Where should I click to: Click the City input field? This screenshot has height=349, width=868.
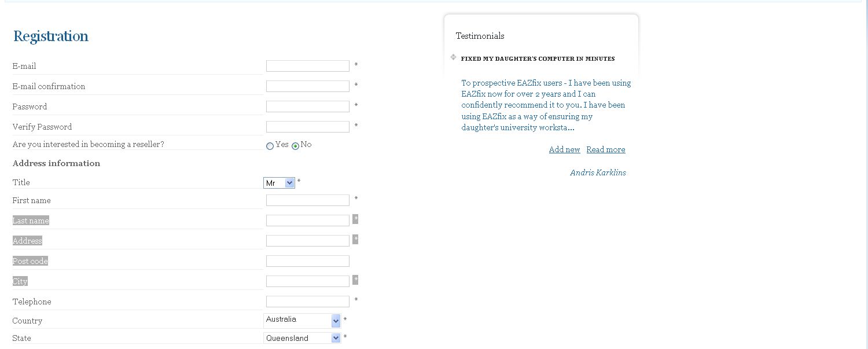307,281
